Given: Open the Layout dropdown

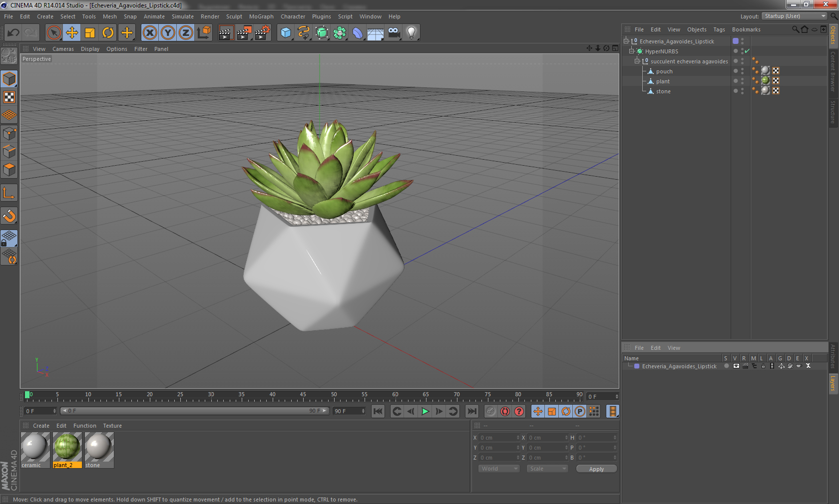Looking at the screenshot, I should (795, 16).
